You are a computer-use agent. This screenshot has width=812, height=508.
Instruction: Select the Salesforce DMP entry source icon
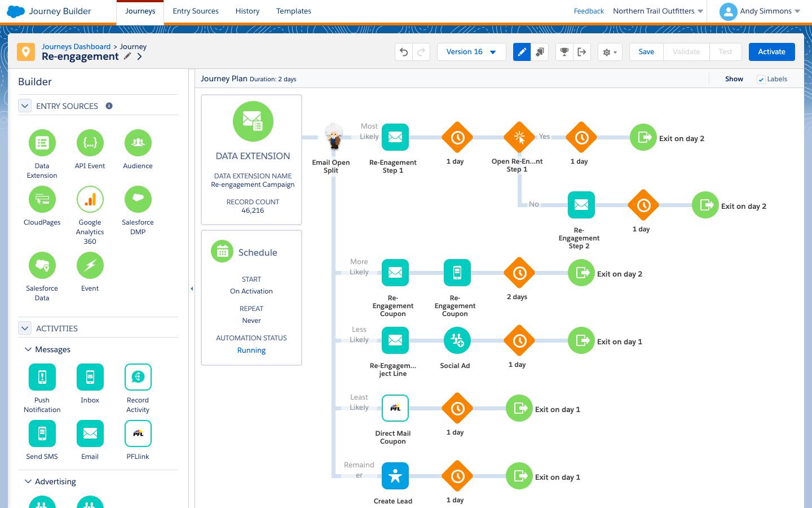coord(138,199)
